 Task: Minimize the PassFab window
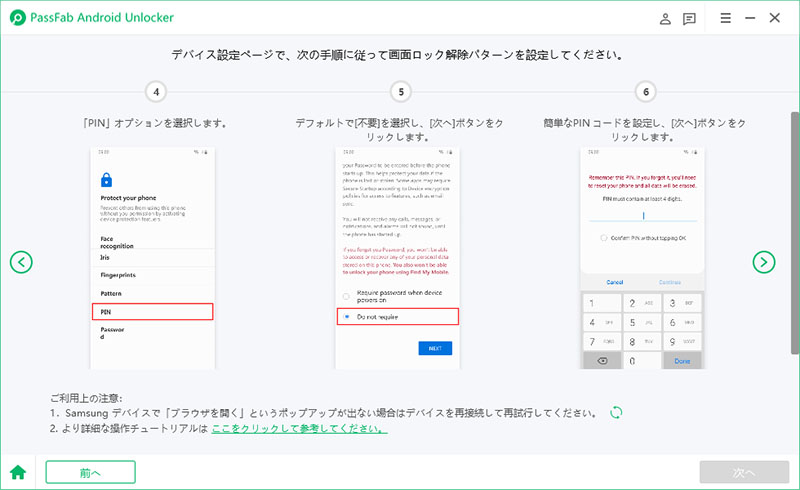point(750,18)
